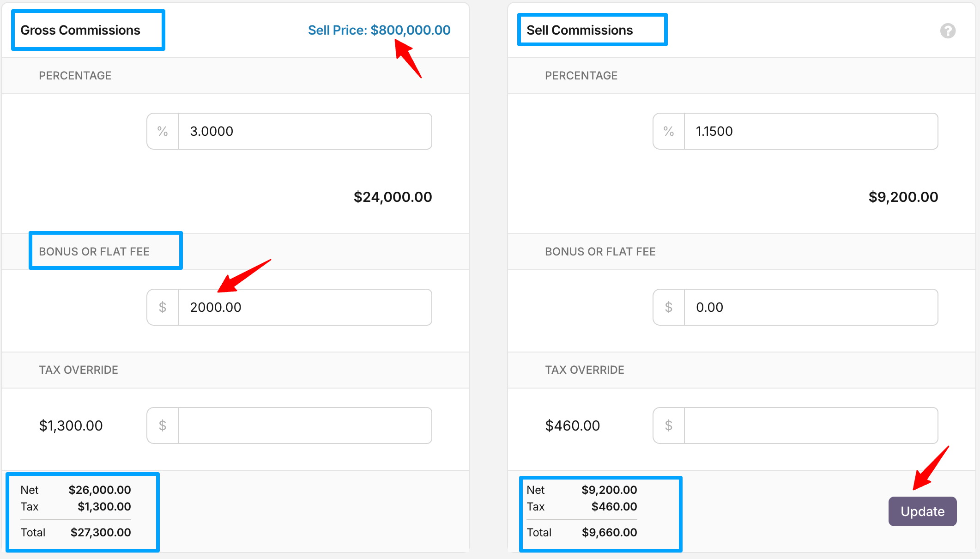Select the Gross Commissions tax override field
The image size is (980, 559).
(305, 425)
